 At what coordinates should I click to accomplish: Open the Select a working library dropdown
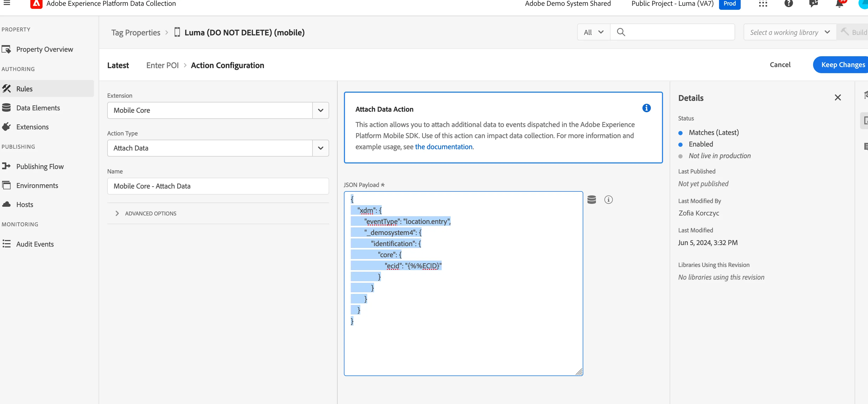click(x=790, y=32)
